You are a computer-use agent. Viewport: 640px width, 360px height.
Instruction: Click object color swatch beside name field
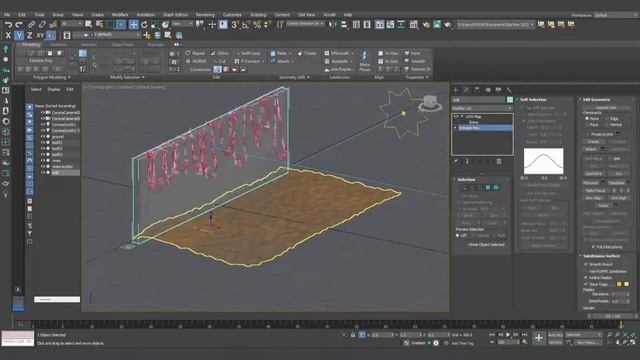click(x=510, y=100)
